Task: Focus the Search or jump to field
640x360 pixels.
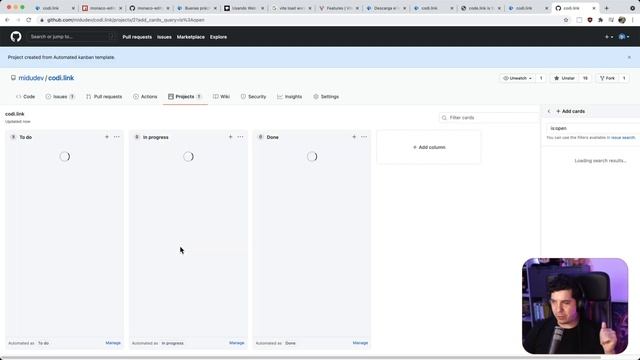Action: [71, 37]
